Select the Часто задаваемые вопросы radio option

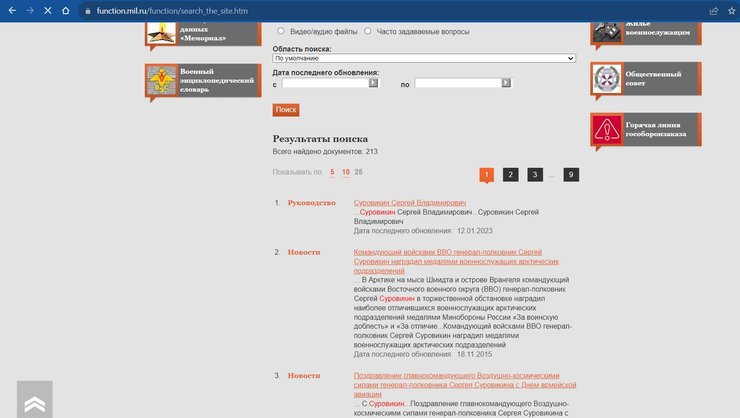368,31
